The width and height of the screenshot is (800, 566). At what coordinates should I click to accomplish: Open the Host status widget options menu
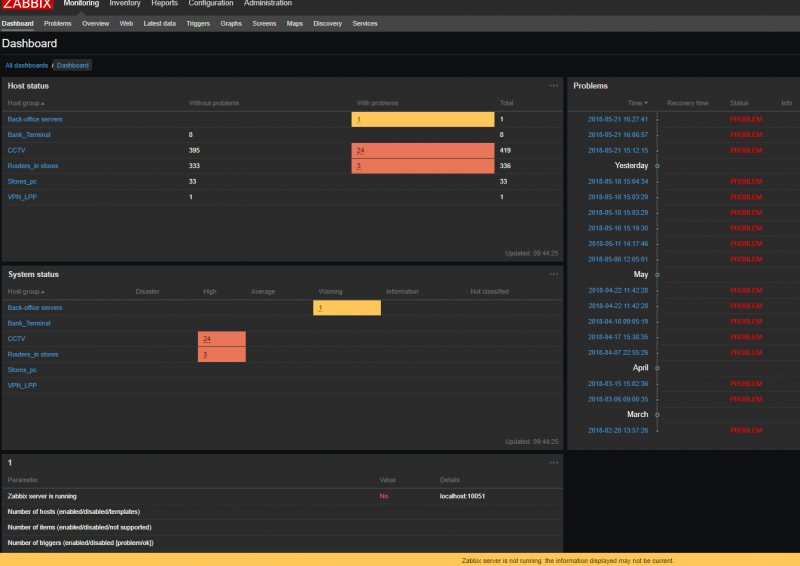pyautogui.click(x=553, y=86)
